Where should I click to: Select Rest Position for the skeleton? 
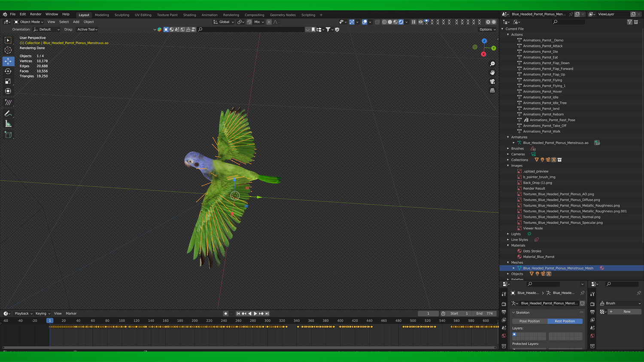[565, 321]
